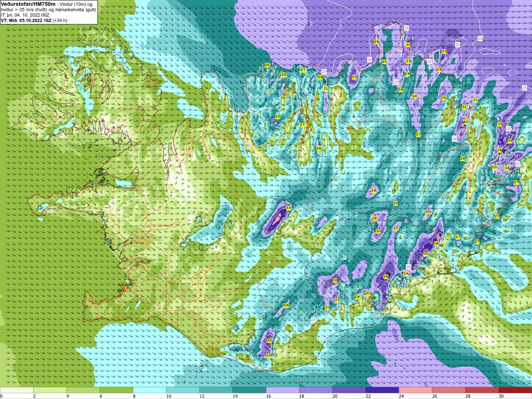This screenshot has width=532, height=399.
Task: Click the legend scale number 8
Action: [135, 396]
